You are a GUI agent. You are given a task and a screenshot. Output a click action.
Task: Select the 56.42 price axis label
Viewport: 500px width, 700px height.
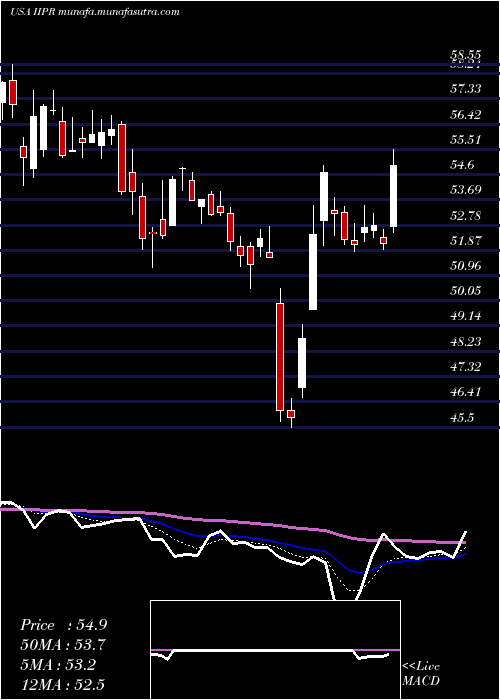coord(466,114)
